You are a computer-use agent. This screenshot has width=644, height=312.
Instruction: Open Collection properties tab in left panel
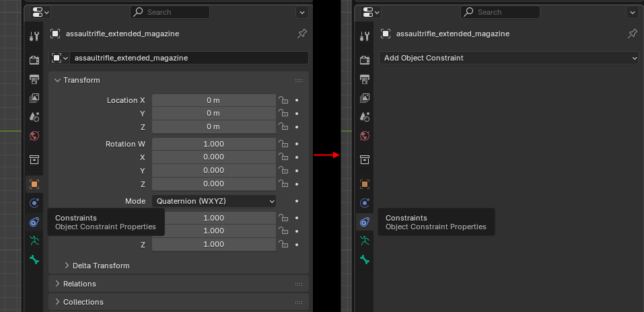point(34,159)
